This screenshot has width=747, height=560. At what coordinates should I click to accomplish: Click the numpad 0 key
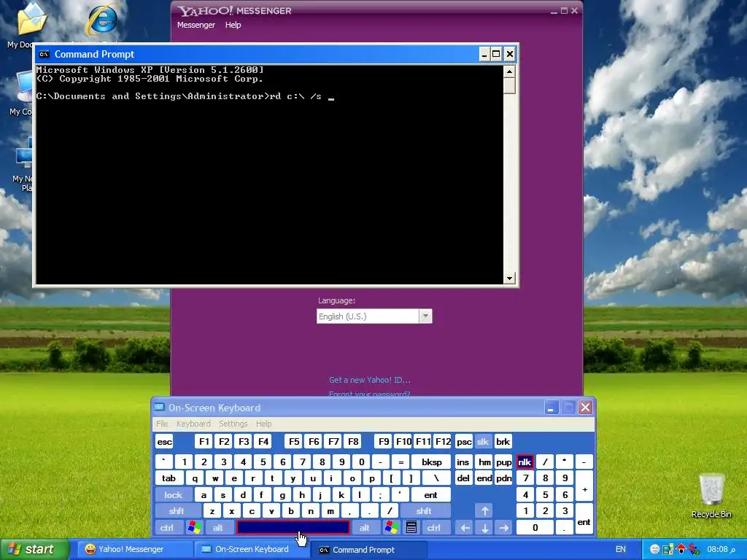coord(535,528)
